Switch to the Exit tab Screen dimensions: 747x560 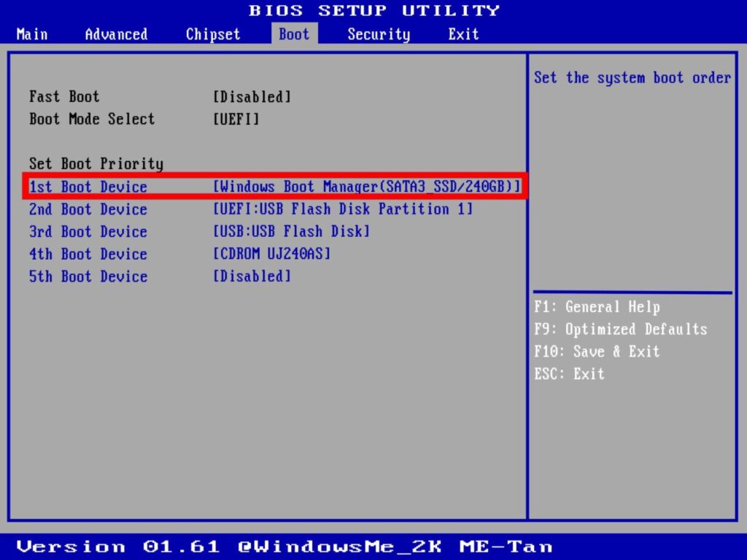pos(463,34)
